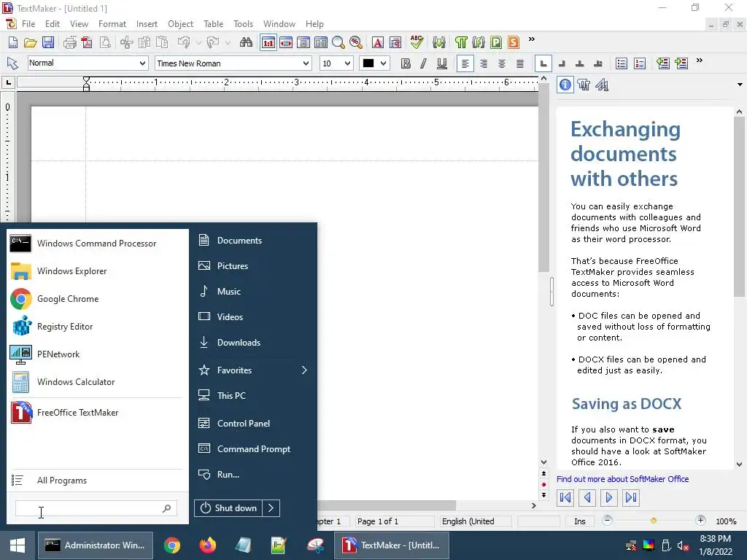Screen dimensions: 747x560
Task: Open Firefox from taskbar
Action: 207,545
